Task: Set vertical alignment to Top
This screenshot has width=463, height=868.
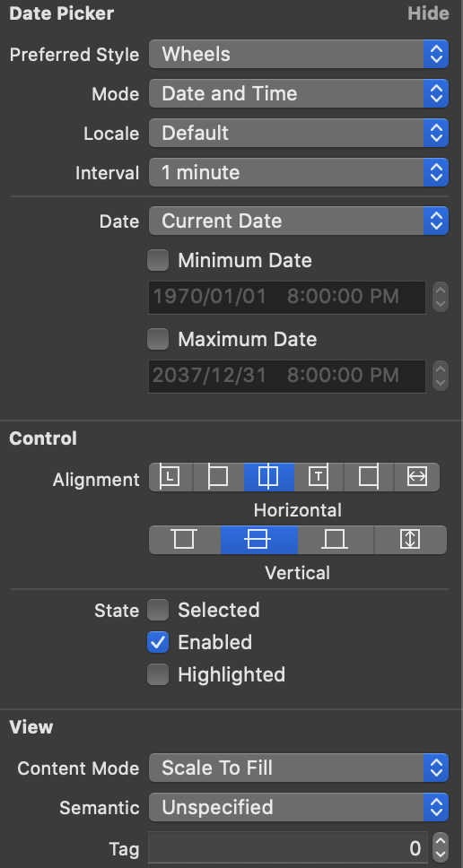Action: [185, 540]
